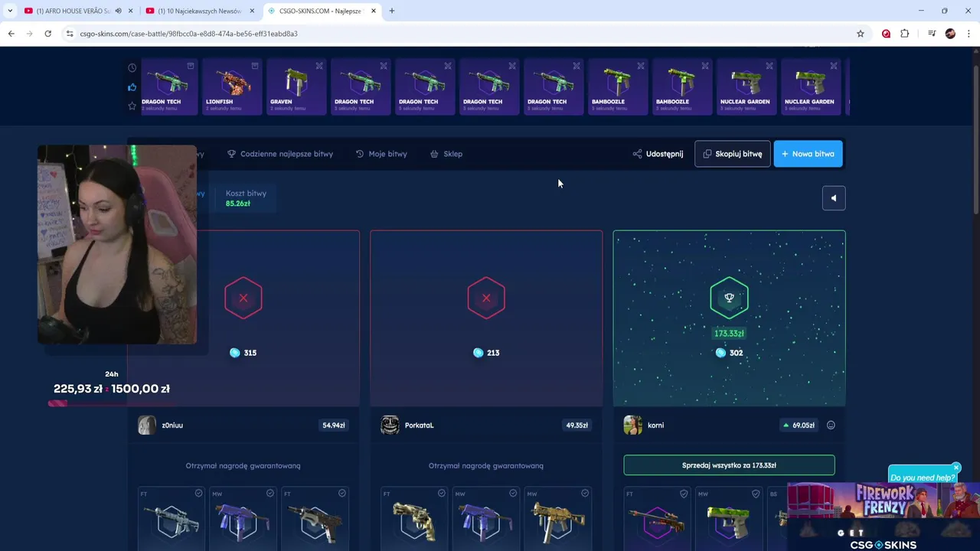Screen dimensions: 980x551
Task: Go back to previous page
Action: click(x=11, y=34)
